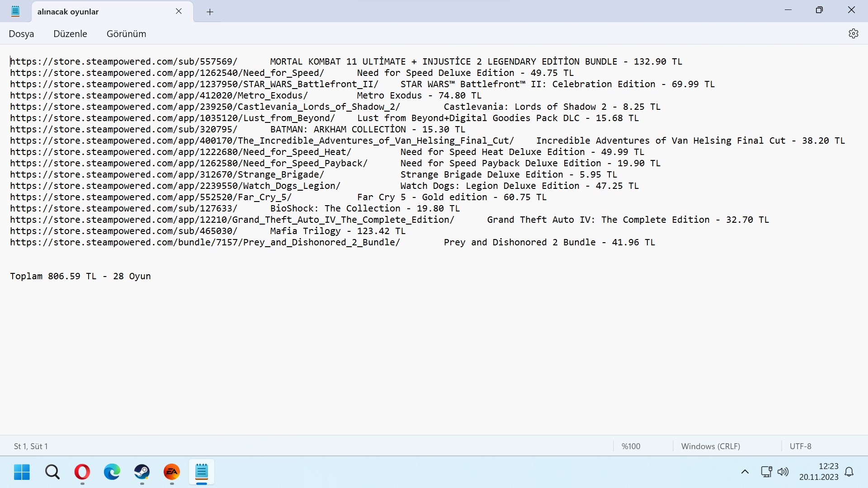Click the Windows Start menu icon

22,472
